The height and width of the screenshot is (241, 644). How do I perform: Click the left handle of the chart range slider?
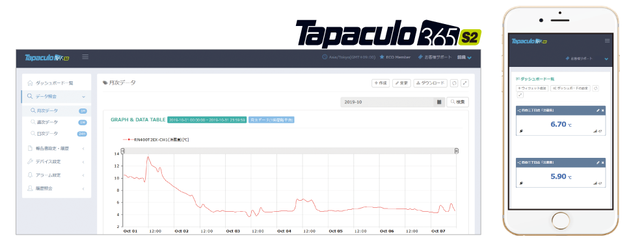tap(123, 151)
